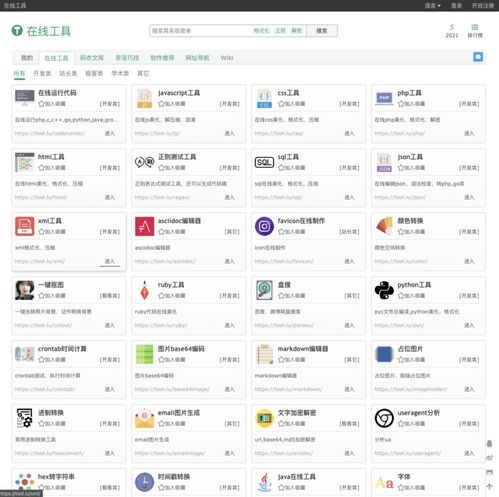Click the java在线工具 coffee cup icon
Screen dimensions: 499x497
coord(264,482)
